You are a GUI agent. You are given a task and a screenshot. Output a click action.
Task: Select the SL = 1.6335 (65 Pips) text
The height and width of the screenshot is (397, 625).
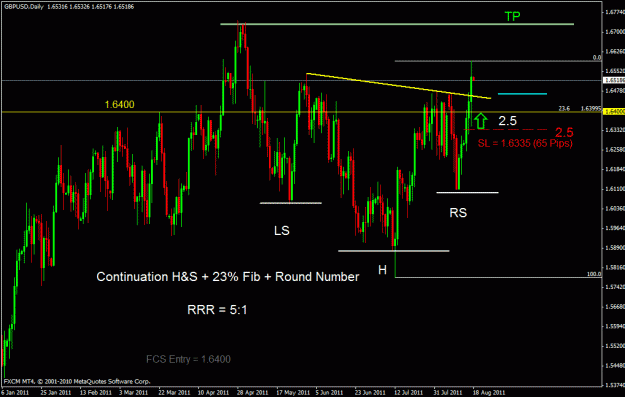(x=525, y=143)
